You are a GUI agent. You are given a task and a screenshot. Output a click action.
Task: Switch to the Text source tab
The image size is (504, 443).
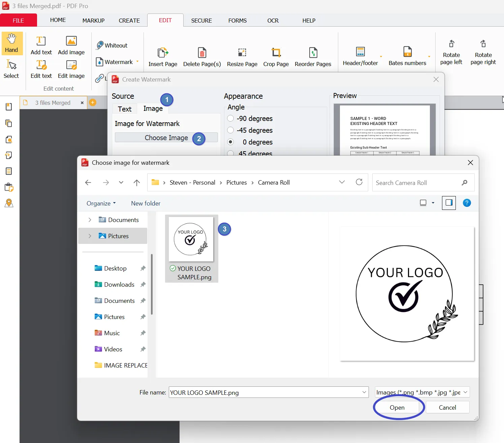pos(125,109)
